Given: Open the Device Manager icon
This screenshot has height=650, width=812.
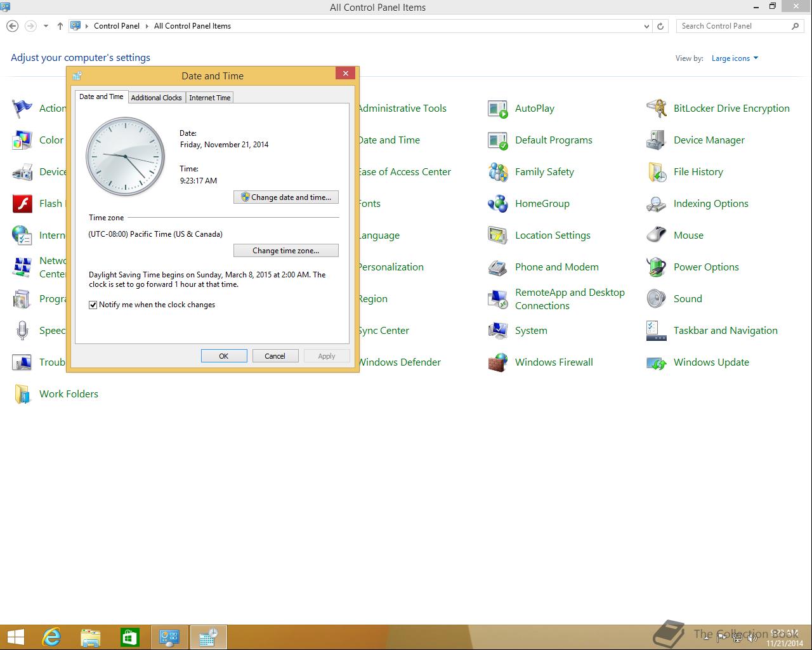Looking at the screenshot, I should (x=657, y=140).
